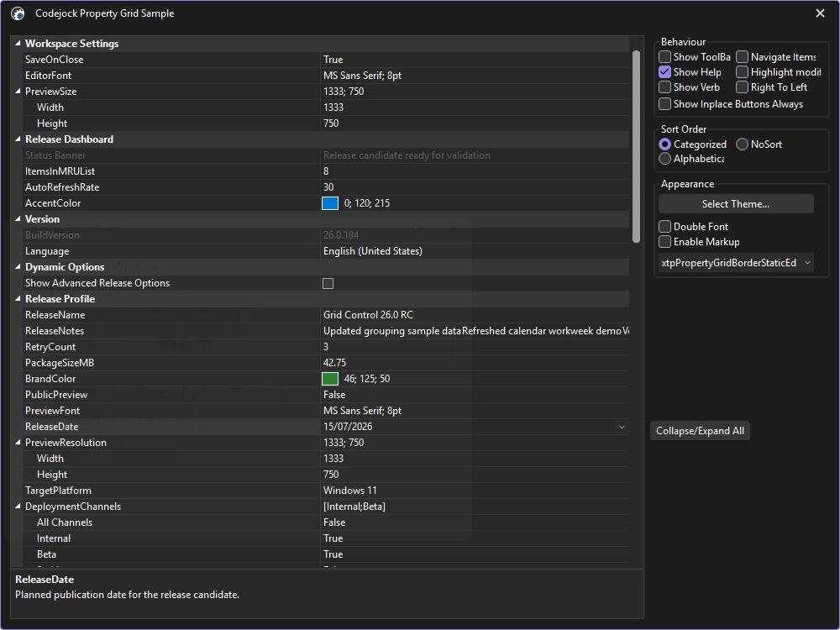
Task: Edit the AutoRefreshRate value 30
Action: (x=475, y=187)
